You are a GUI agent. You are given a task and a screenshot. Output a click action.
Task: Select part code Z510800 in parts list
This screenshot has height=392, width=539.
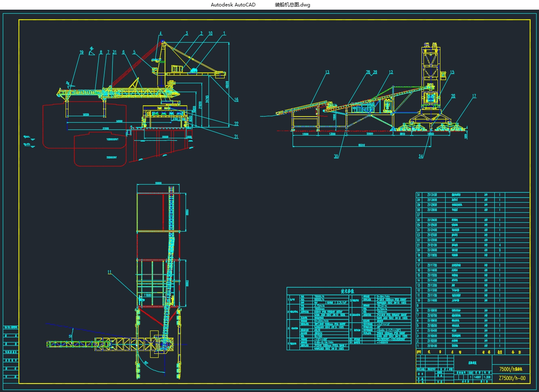tap(432, 310)
